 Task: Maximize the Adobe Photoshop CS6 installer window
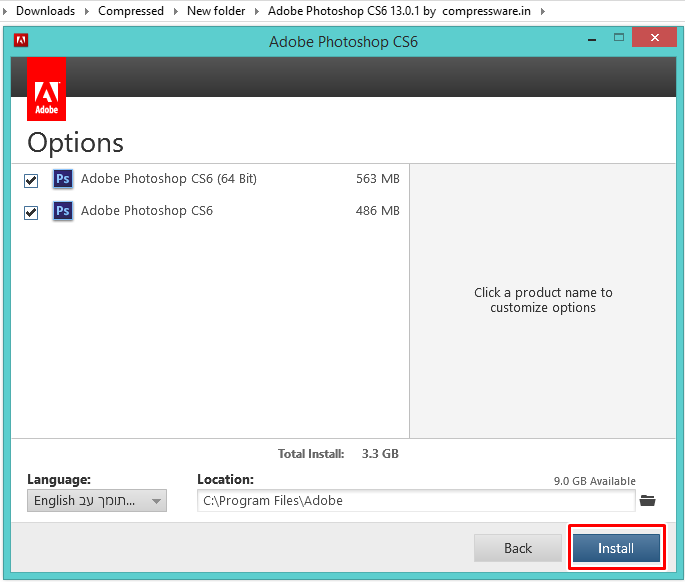pos(619,38)
